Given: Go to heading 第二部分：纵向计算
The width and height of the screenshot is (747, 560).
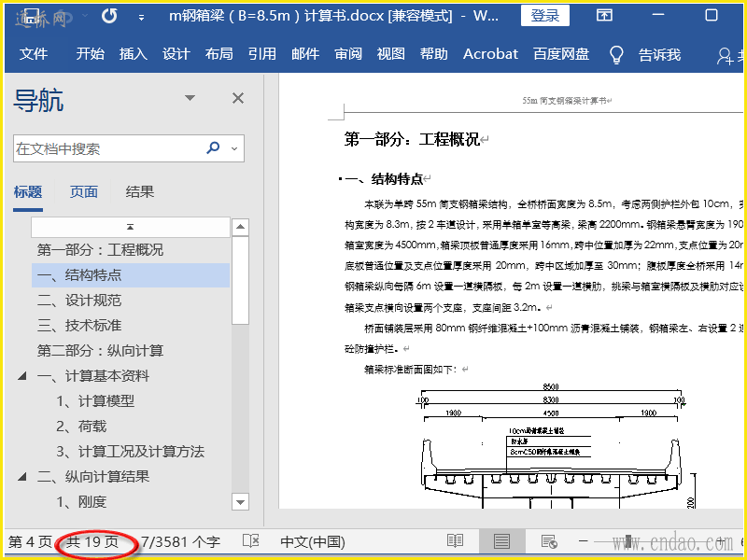Looking at the screenshot, I should click(x=100, y=351).
